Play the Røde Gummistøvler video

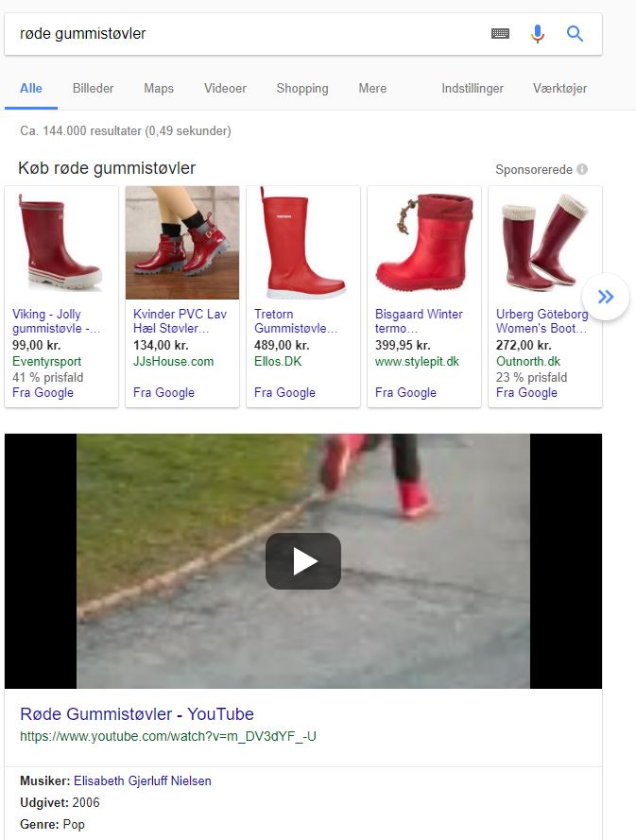[303, 561]
